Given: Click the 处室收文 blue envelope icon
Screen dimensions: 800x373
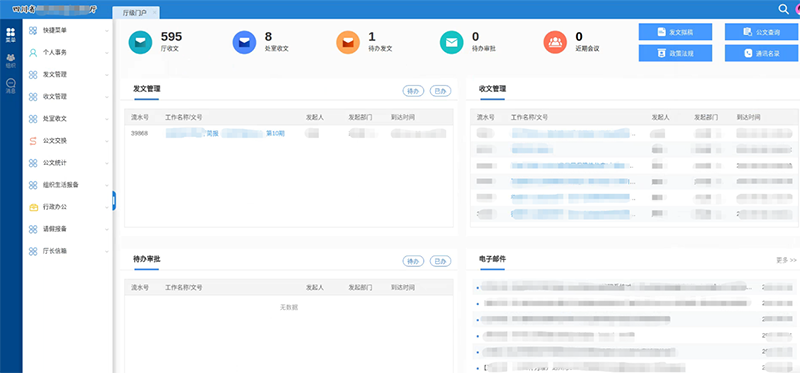Looking at the screenshot, I should pos(244,42).
